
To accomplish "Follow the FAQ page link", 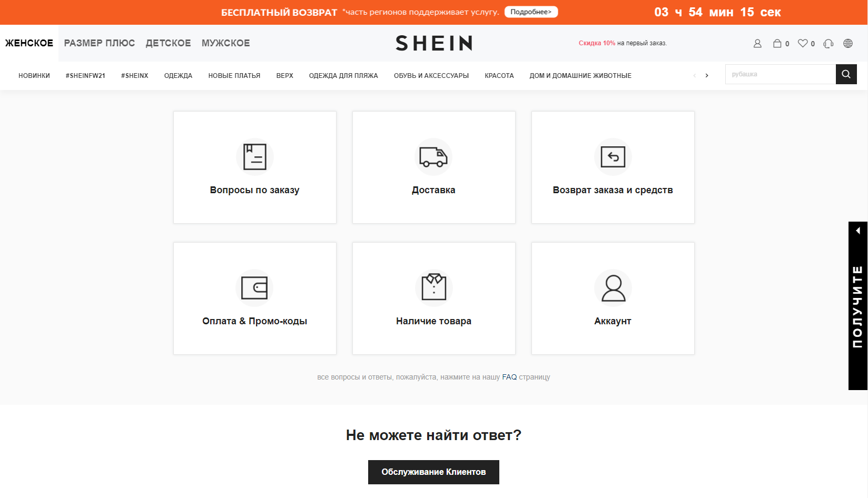I will click(509, 377).
